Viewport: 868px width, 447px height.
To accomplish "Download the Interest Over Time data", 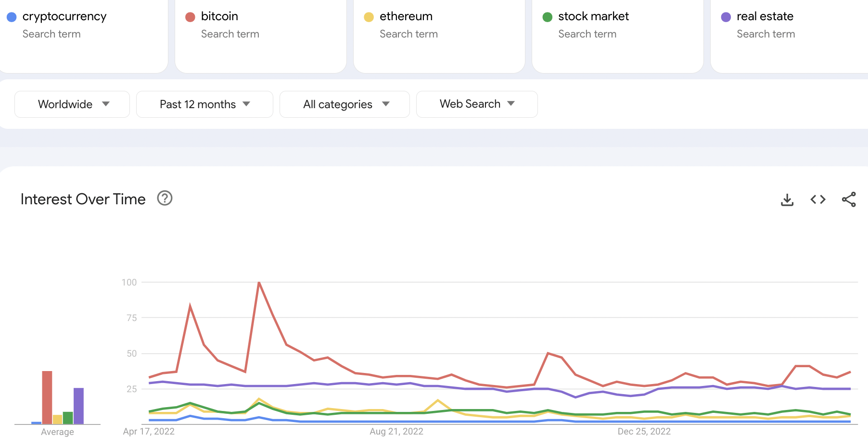I will pyautogui.click(x=787, y=199).
